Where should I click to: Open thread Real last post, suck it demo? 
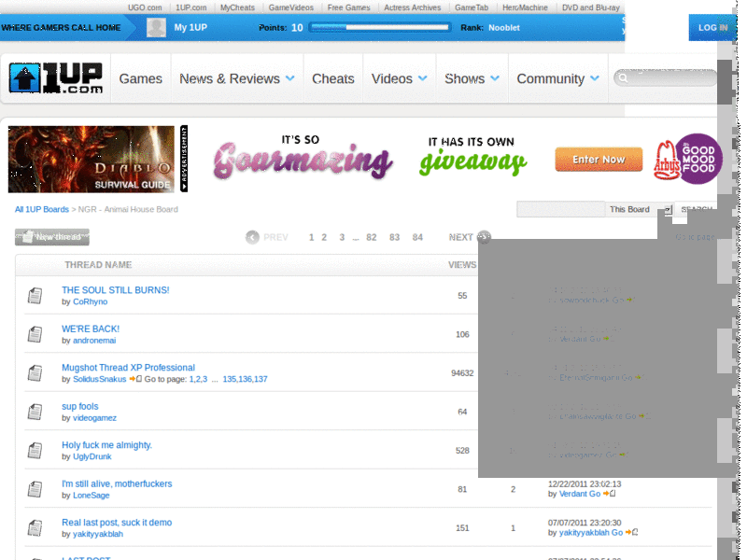117,523
